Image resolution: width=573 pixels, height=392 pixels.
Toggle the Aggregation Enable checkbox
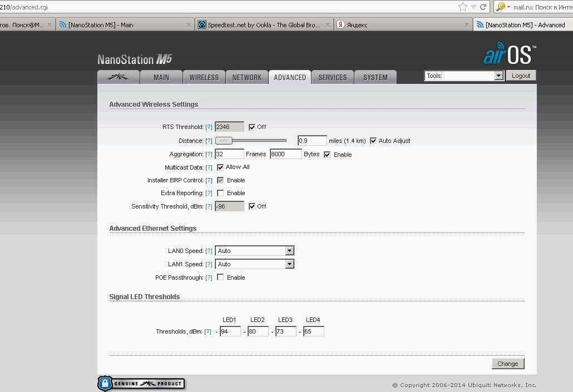[x=327, y=155]
